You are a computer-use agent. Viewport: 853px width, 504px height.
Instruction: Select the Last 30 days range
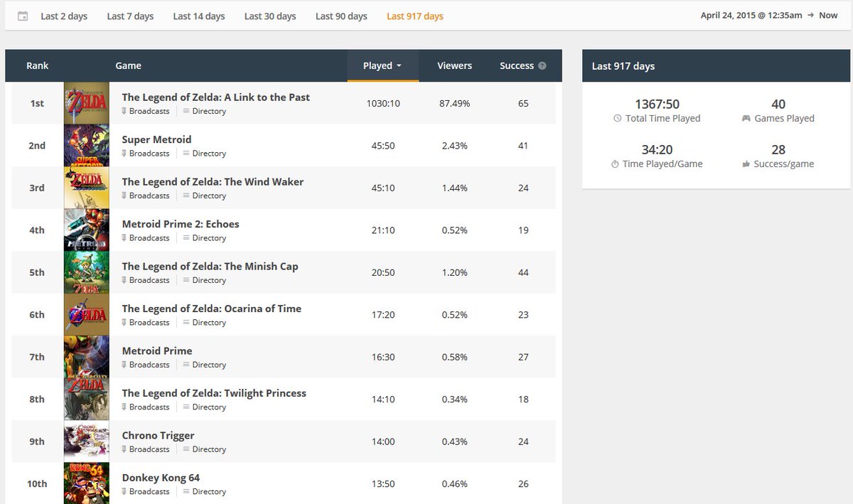coord(270,16)
